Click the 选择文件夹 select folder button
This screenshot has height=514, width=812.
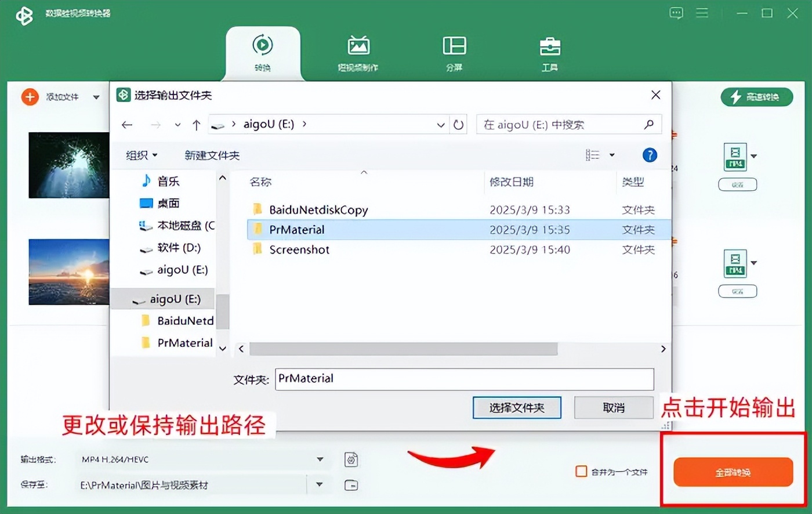pos(517,408)
